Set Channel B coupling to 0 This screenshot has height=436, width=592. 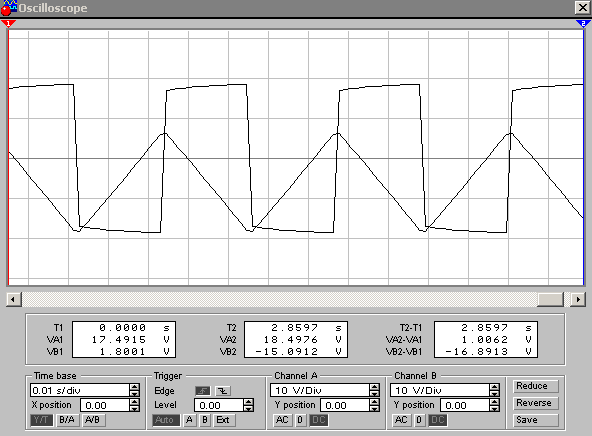(x=419, y=420)
